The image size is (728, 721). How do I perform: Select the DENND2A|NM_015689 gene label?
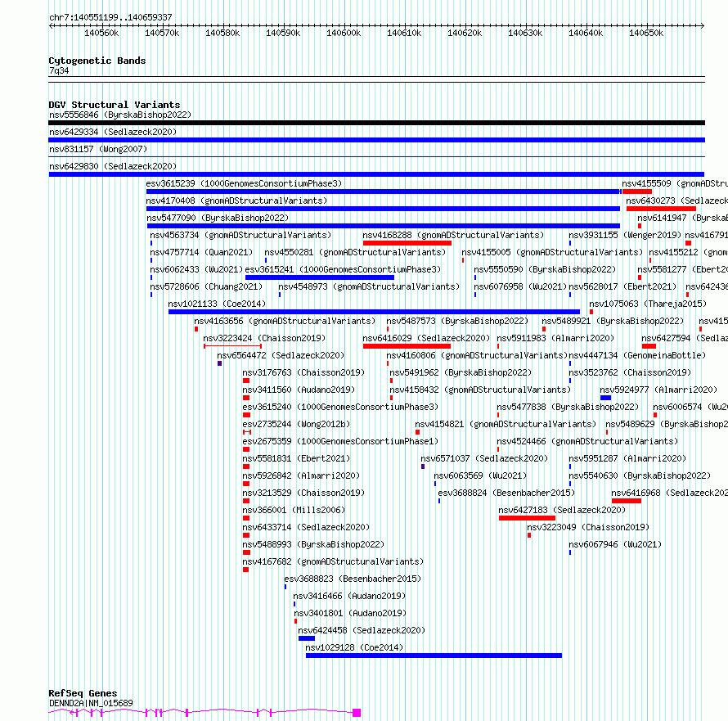(x=91, y=703)
